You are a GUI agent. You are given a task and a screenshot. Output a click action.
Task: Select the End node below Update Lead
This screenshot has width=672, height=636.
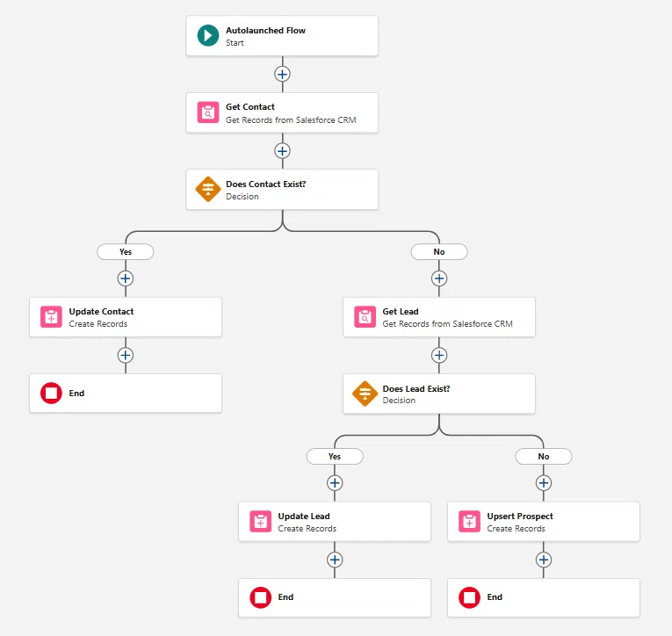tap(335, 597)
